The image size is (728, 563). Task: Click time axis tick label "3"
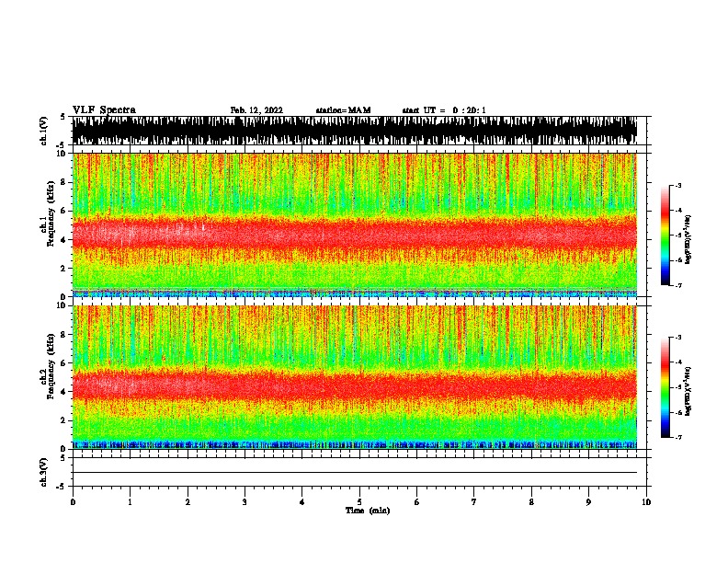245,502
